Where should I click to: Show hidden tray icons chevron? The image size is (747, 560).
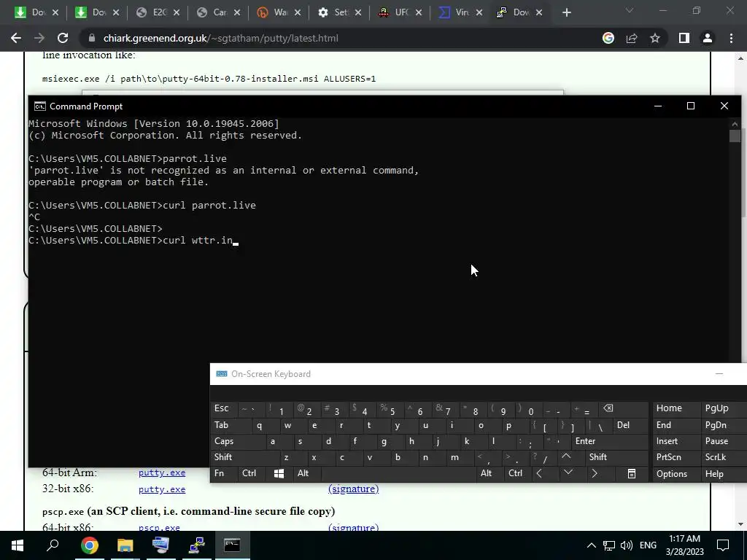591,545
